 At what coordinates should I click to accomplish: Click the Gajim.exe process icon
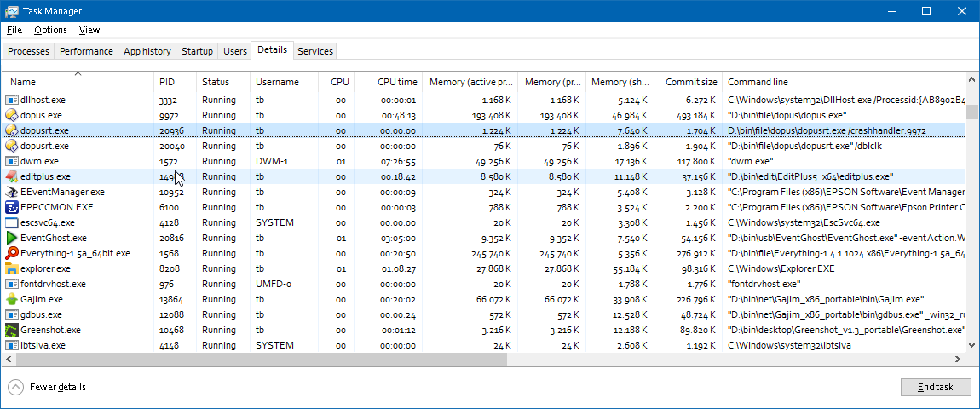(x=12, y=299)
